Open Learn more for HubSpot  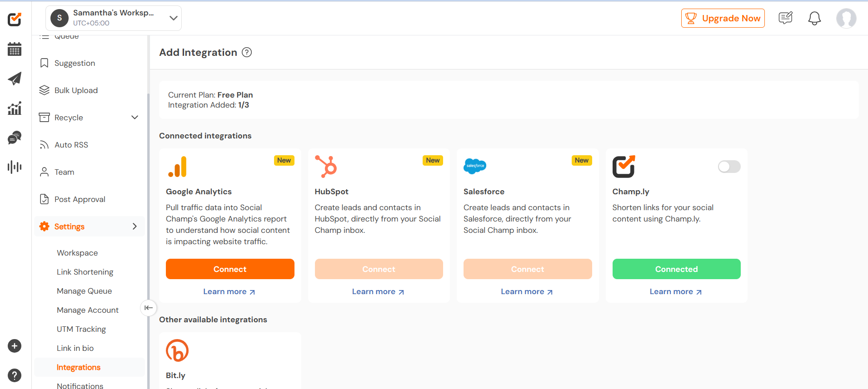tap(378, 291)
